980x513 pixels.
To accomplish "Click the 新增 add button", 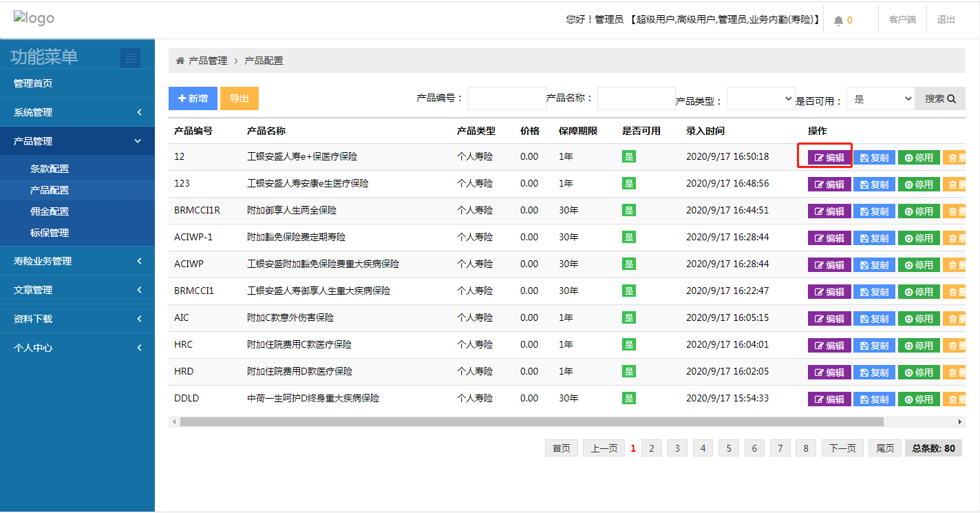I will pyautogui.click(x=193, y=98).
